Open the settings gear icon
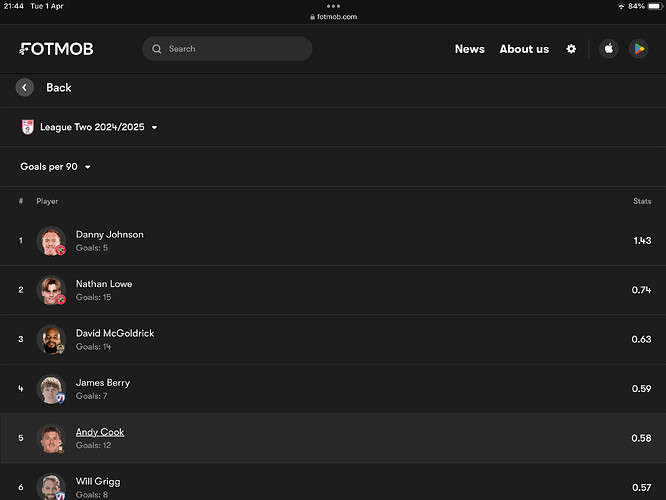This screenshot has height=500, width=666. click(x=571, y=49)
